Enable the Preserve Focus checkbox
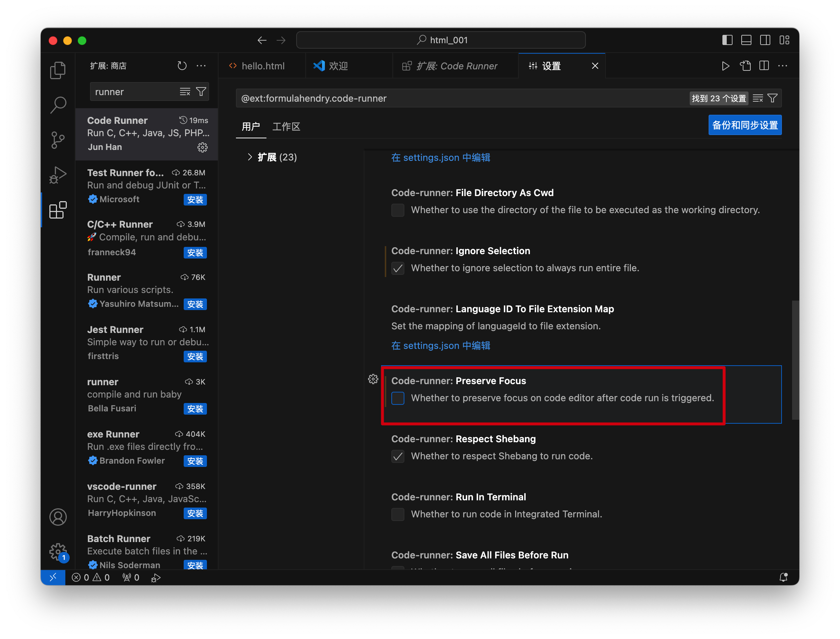 tap(398, 398)
